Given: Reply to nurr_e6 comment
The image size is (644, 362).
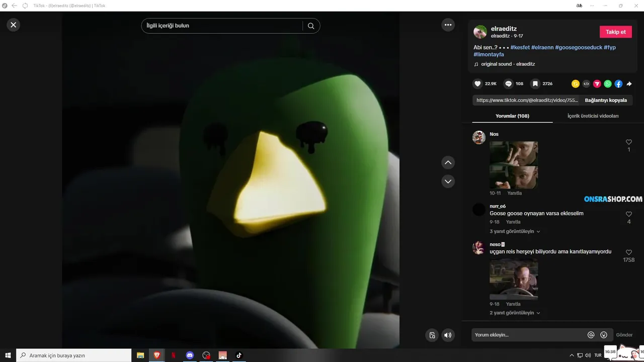Looking at the screenshot, I should click(513, 222).
